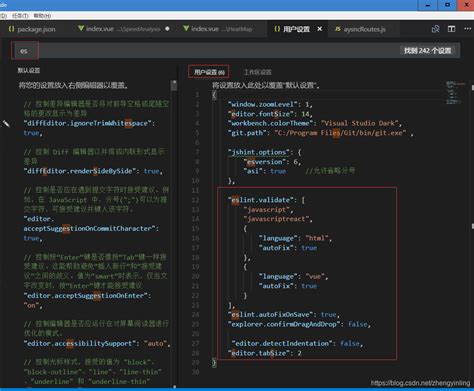Click the "explorer.confirmDragAndDrop": false line

[299, 324]
